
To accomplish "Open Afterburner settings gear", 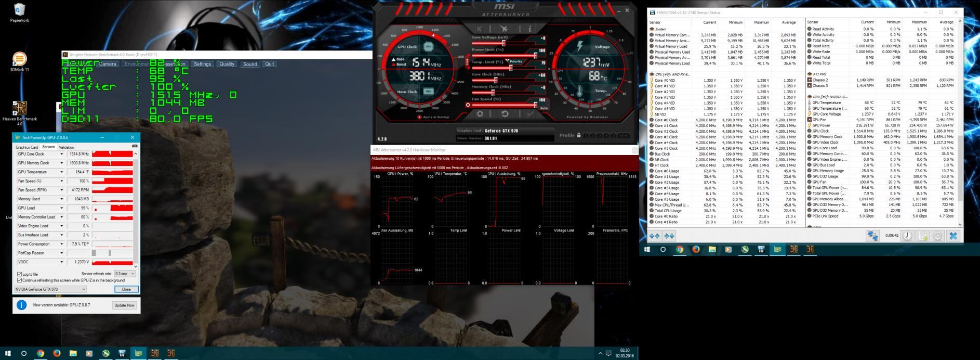I will [x=480, y=113].
